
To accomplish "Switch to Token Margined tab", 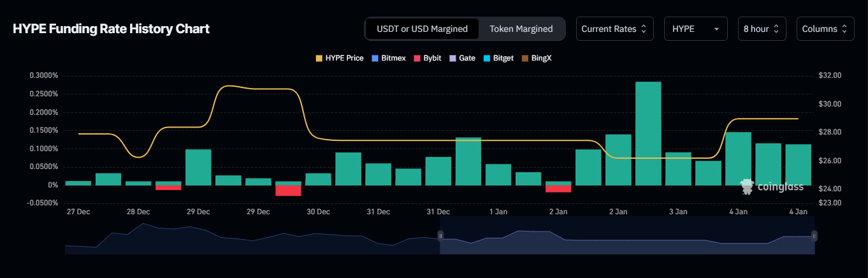I will click(x=521, y=29).
